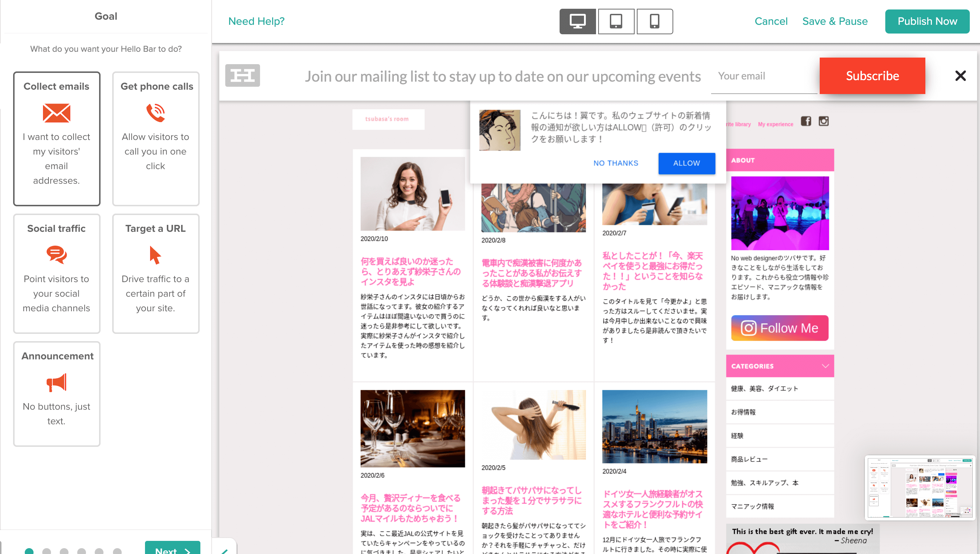This screenshot has height=554, width=980.
Task: Click NO THANKS in notification popup
Action: click(616, 163)
